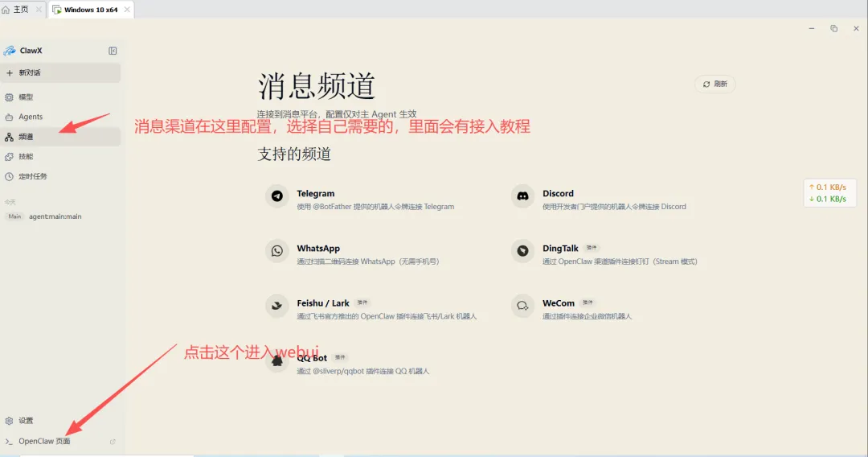
Task: Select the QQ Bot channel name
Action: click(x=312, y=358)
